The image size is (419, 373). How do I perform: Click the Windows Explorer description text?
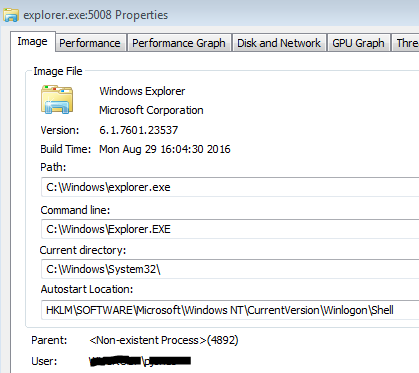pos(142,91)
